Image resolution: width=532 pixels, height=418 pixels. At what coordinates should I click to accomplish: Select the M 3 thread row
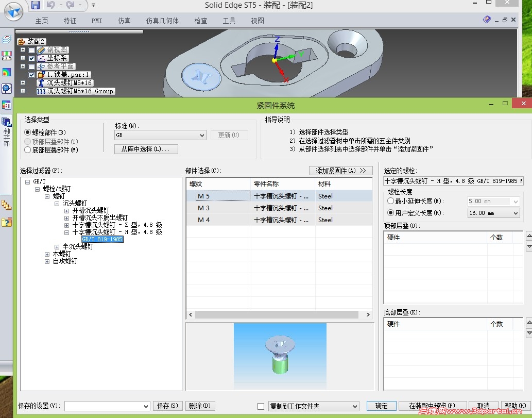pos(279,208)
